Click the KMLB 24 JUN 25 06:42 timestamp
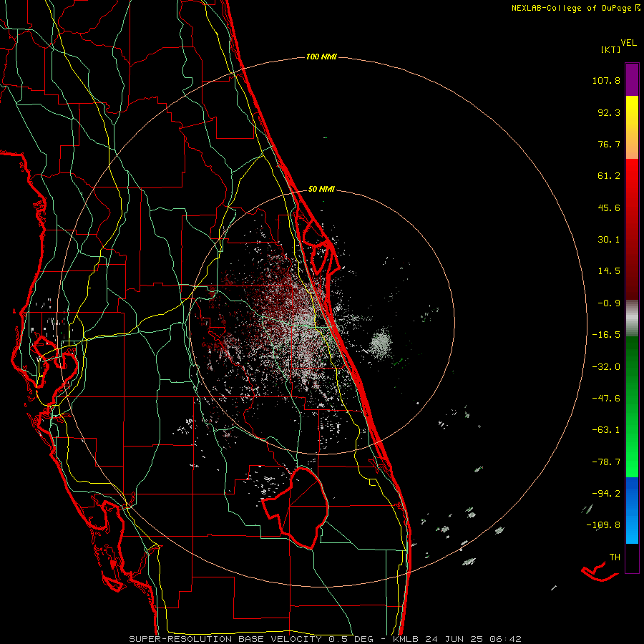 click(x=457, y=639)
